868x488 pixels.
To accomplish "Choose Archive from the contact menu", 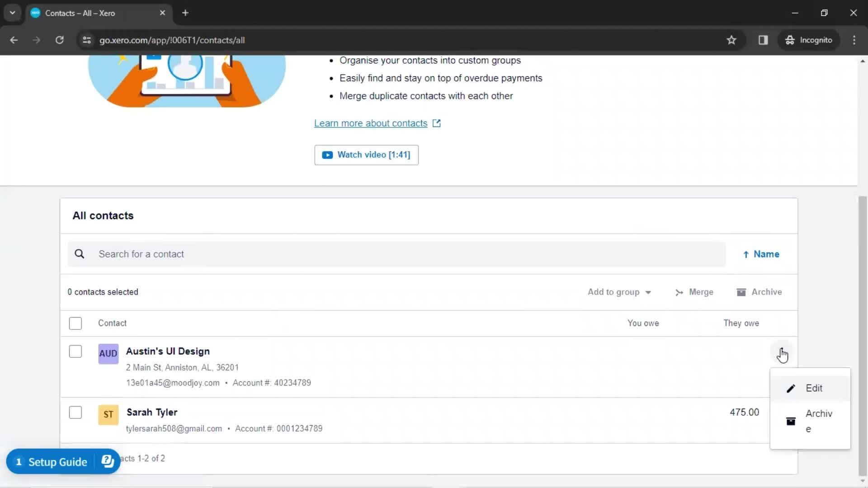I will coord(810,422).
